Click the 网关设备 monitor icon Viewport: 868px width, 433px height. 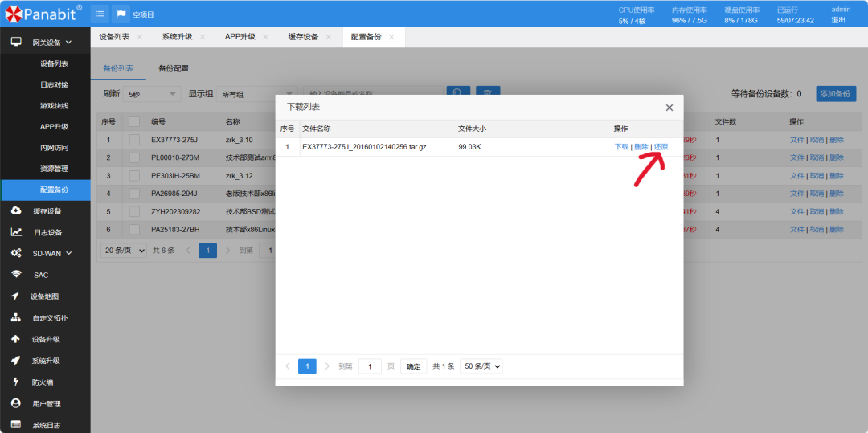click(16, 42)
